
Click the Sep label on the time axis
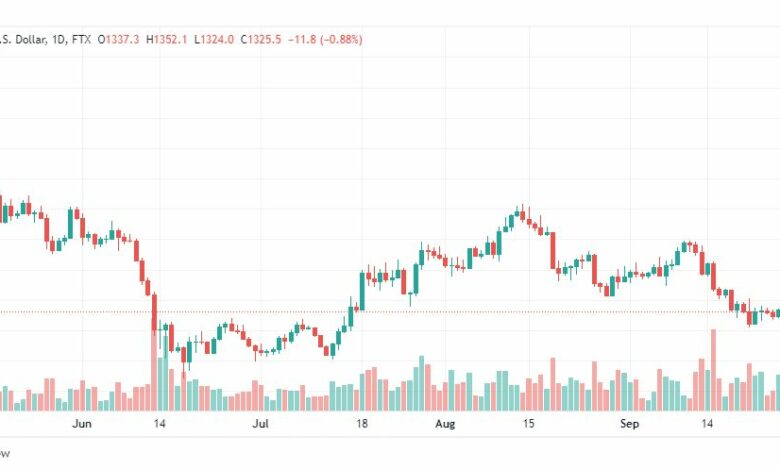click(629, 424)
